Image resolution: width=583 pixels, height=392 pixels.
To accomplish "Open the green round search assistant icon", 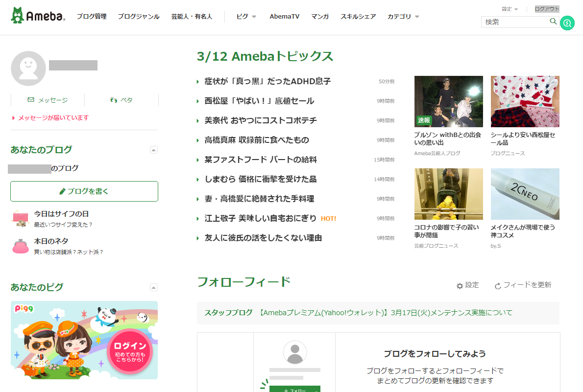I will 567,23.
